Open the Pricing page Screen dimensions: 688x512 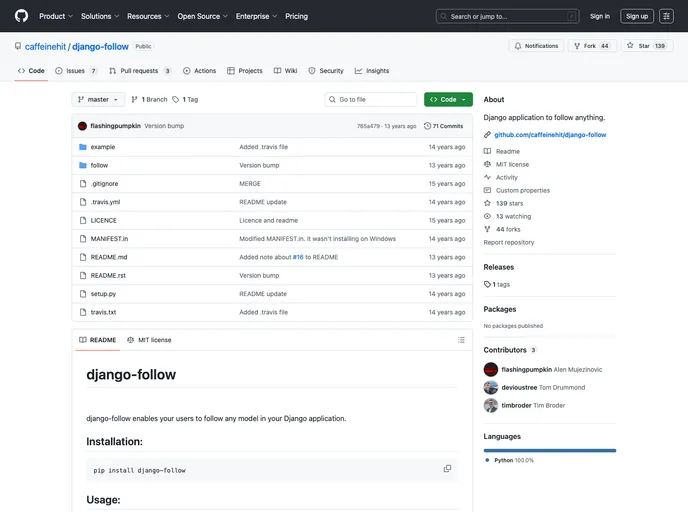pyautogui.click(x=296, y=16)
